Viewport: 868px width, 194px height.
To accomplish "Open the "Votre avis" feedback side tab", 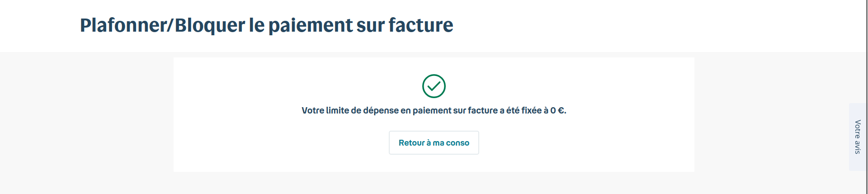I will (858, 137).
